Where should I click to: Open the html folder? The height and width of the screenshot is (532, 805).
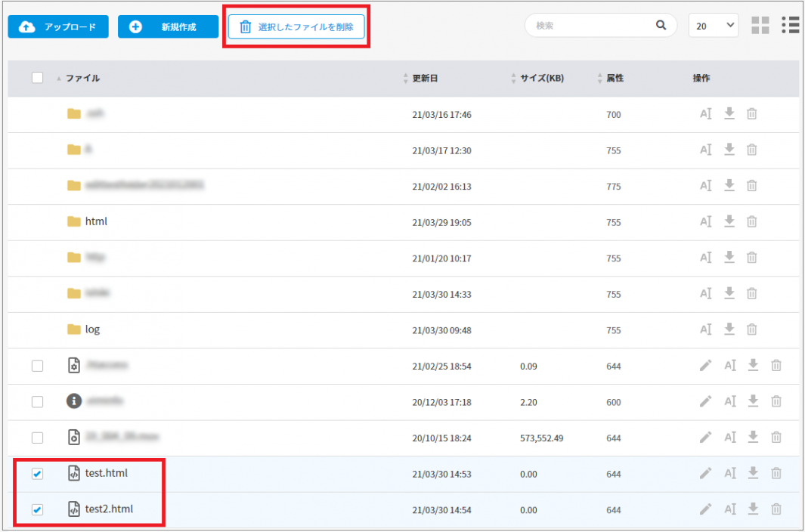tap(95, 221)
